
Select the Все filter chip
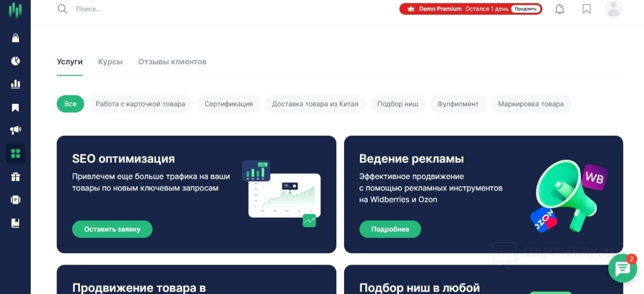[70, 104]
